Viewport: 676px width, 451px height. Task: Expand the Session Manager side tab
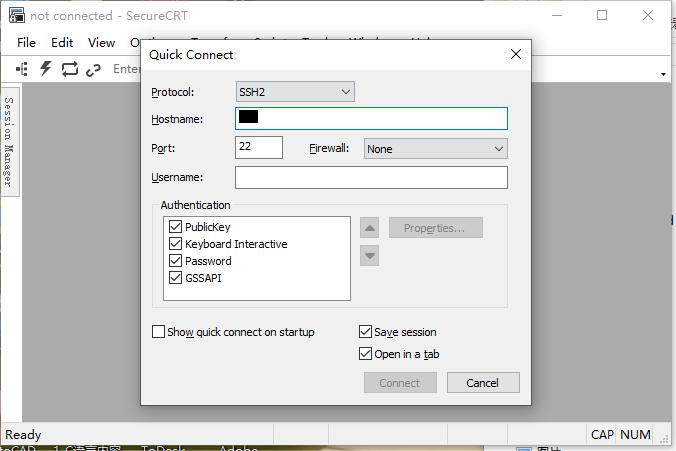point(9,142)
